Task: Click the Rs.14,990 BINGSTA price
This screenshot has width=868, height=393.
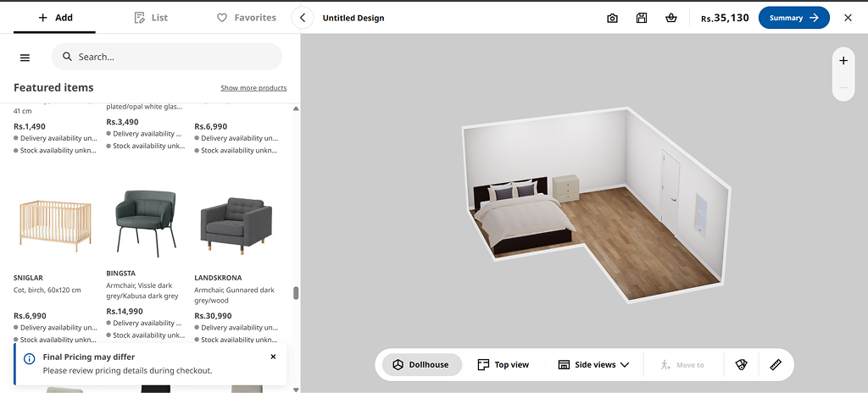Action: click(125, 312)
